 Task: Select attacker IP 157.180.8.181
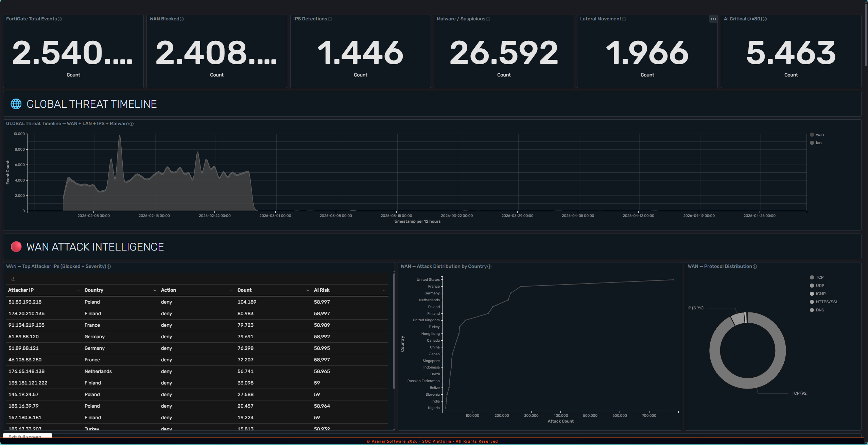click(x=25, y=417)
